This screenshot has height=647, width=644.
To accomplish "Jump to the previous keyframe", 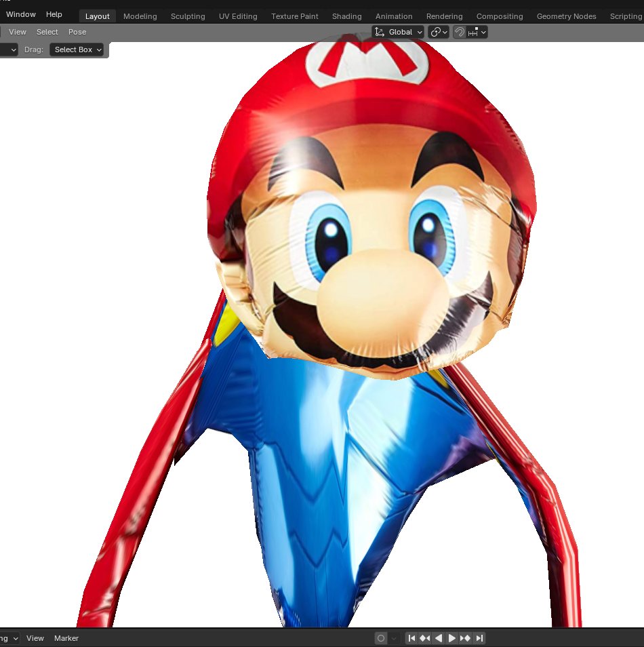I will coord(425,638).
